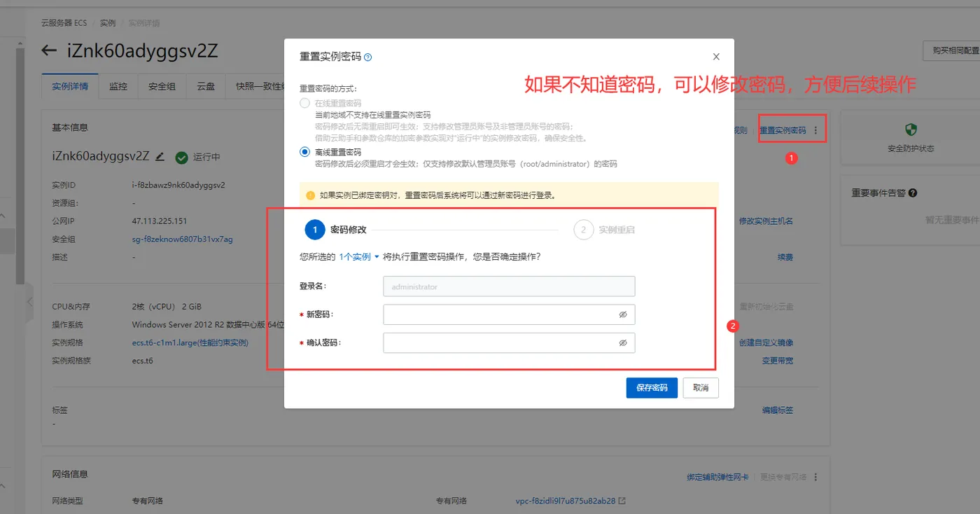Viewport: 980px width, 514px height.
Task: Click the 变更带宽 link
Action: coord(778,361)
